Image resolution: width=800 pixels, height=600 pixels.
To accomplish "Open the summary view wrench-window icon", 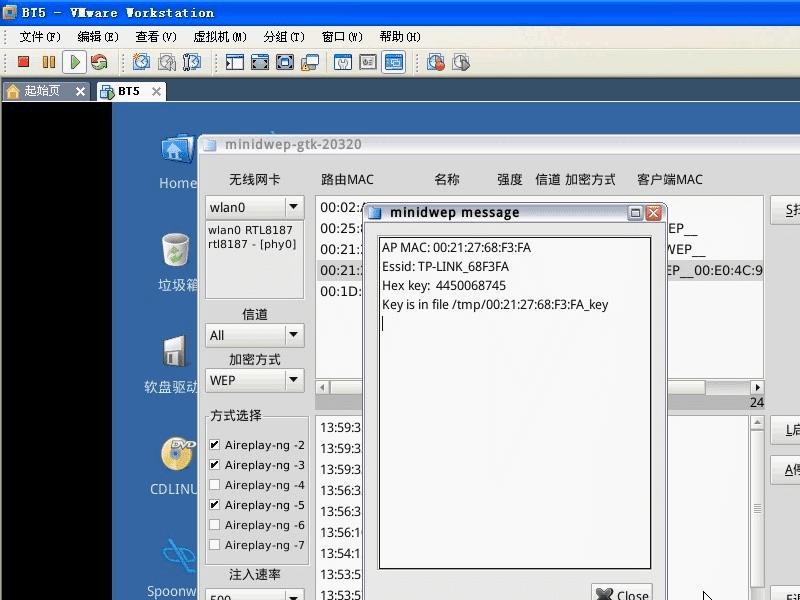I will pos(343,62).
